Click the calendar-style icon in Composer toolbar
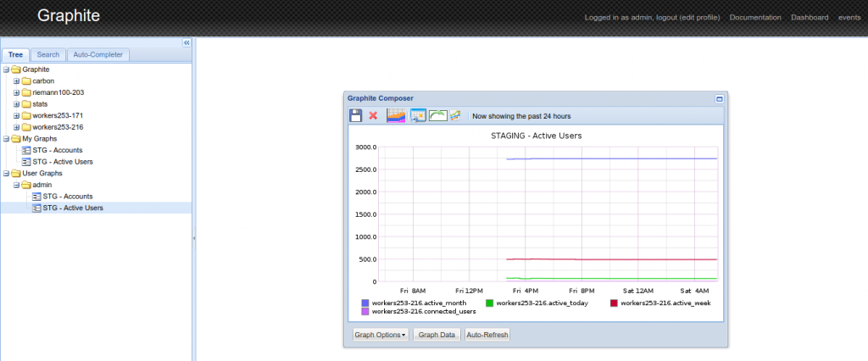This screenshot has width=868, height=361. click(418, 115)
